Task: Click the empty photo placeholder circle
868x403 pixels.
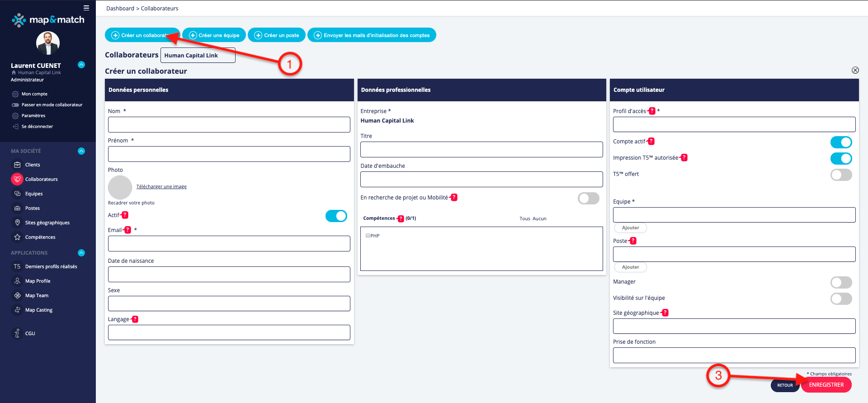Action: point(120,187)
